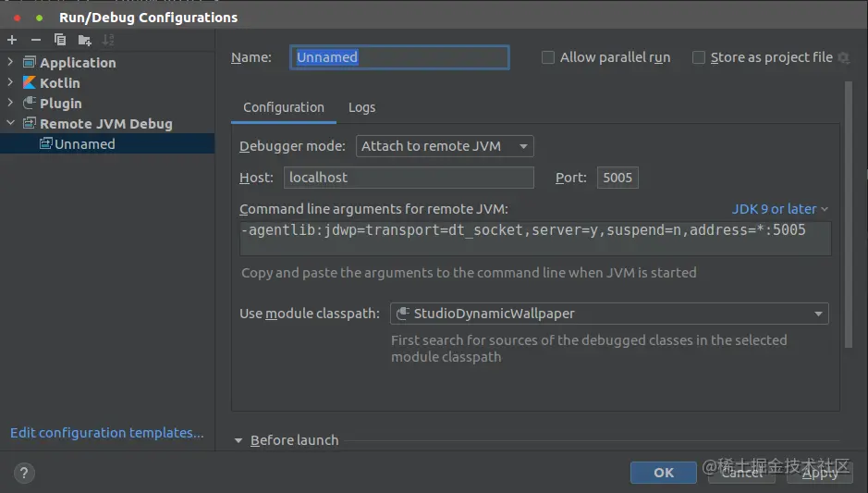
Task: Select the Configuration tab
Action: [284, 107]
